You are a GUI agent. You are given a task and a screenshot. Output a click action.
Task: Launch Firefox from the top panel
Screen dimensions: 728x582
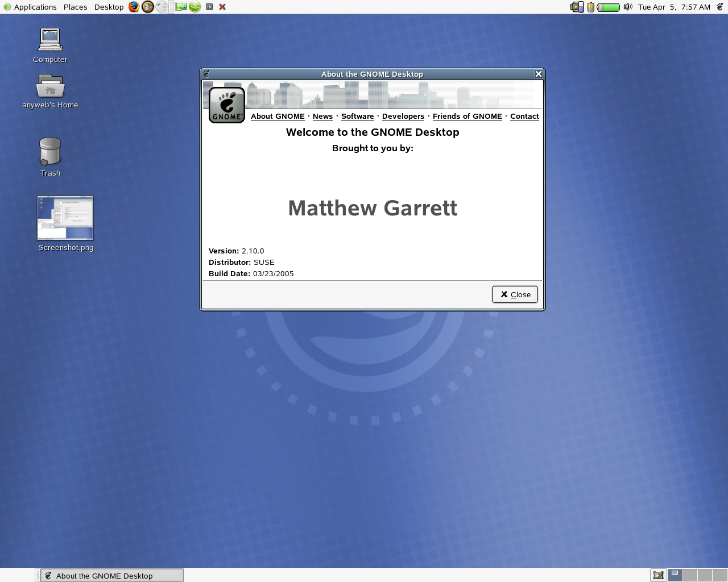(x=134, y=7)
